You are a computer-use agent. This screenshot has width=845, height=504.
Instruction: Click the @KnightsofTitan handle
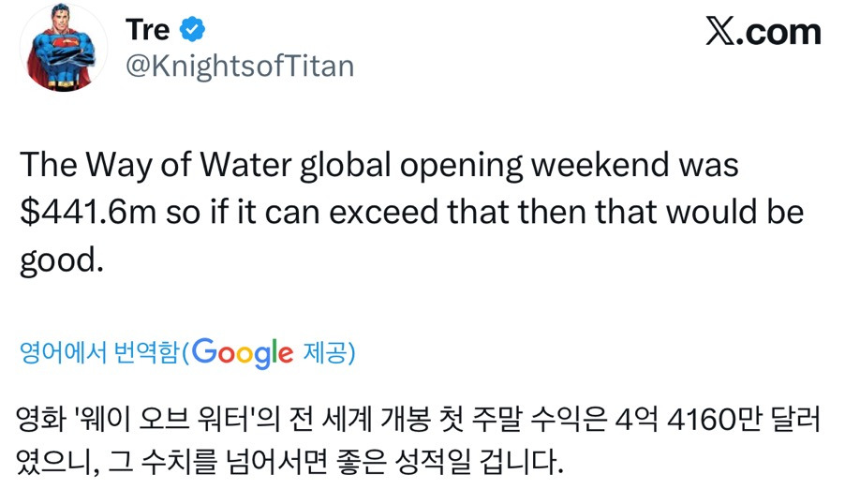(x=239, y=67)
